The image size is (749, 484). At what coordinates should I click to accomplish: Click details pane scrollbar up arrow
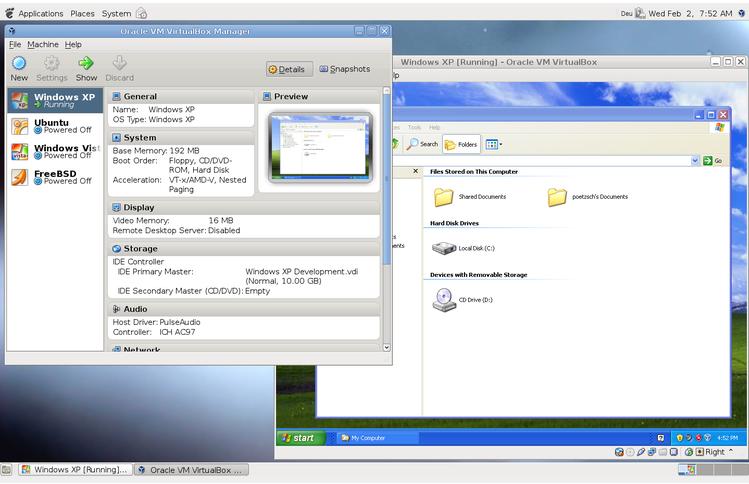coord(386,91)
